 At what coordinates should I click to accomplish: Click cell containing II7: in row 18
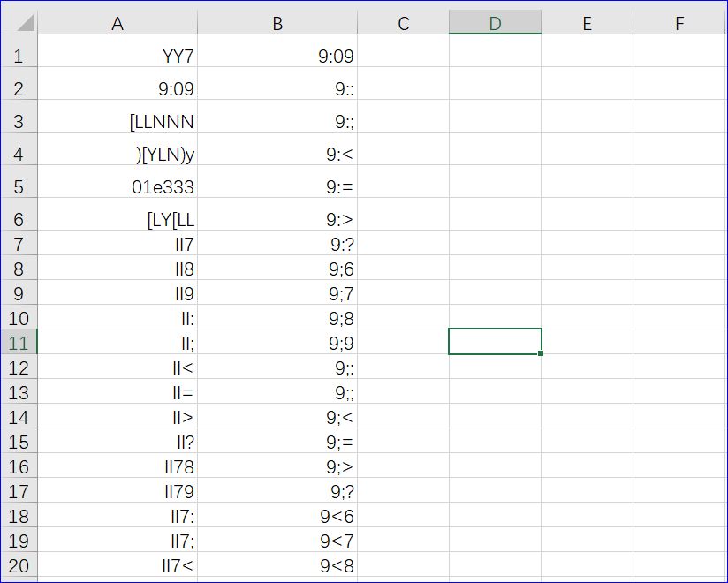[x=118, y=516]
